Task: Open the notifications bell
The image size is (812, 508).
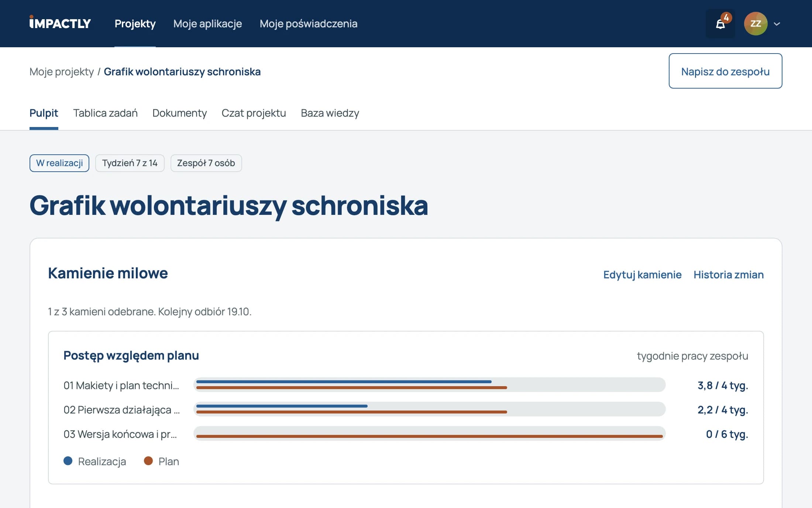Action: [720, 24]
